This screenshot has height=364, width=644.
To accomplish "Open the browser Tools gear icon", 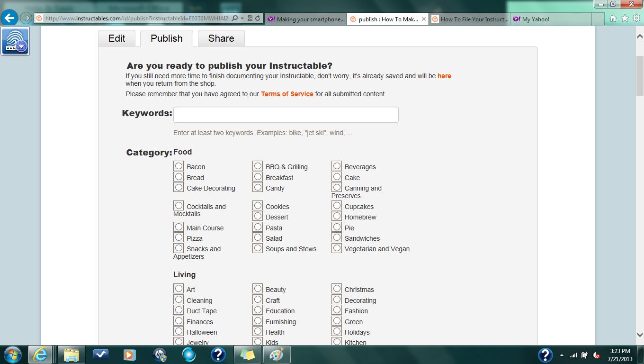I will pos(636,18).
